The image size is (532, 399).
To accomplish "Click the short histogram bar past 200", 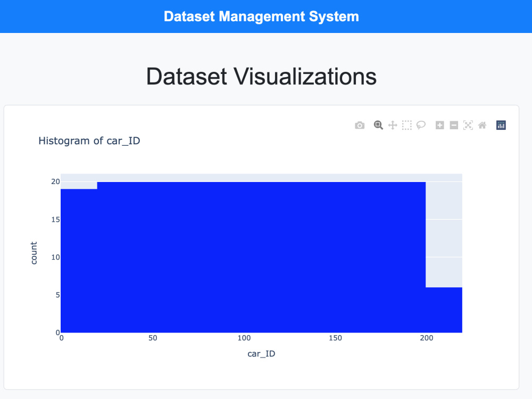I will 444,310.
